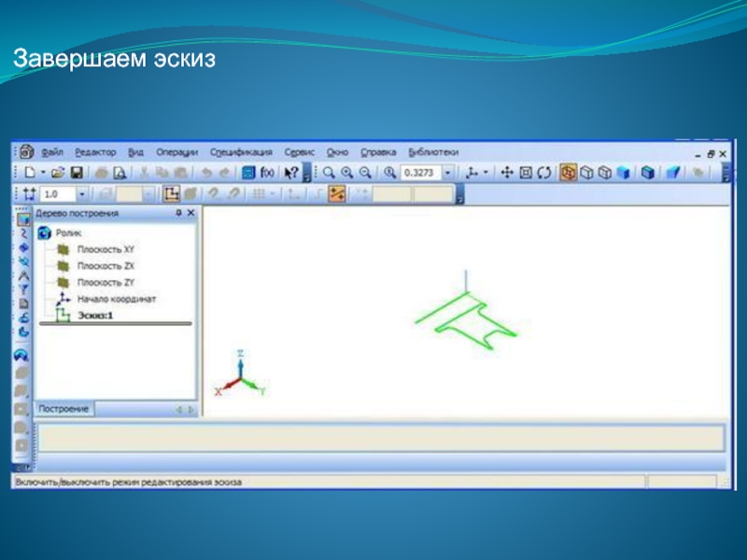Toggle shaded with wireframe display mode
Screen dimensions: 747x560
tap(647, 173)
